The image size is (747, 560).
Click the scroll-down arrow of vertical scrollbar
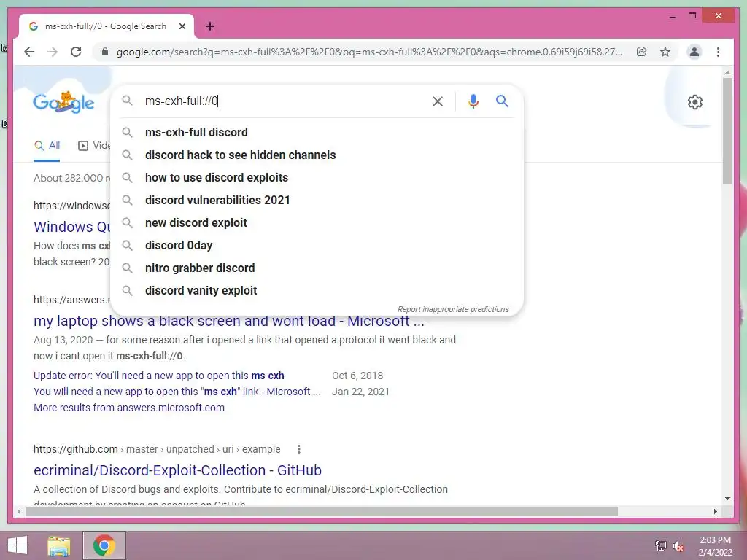727,499
